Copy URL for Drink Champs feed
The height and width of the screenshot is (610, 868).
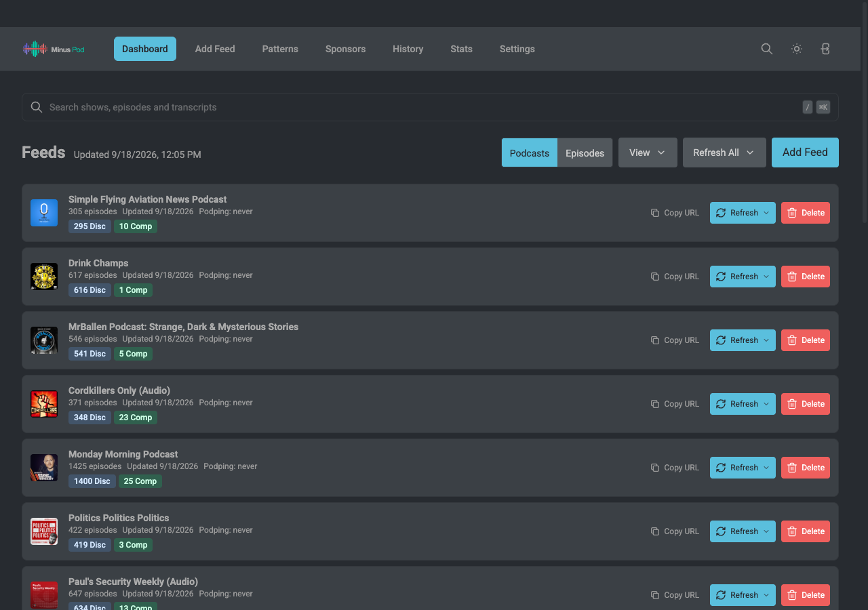click(x=675, y=277)
